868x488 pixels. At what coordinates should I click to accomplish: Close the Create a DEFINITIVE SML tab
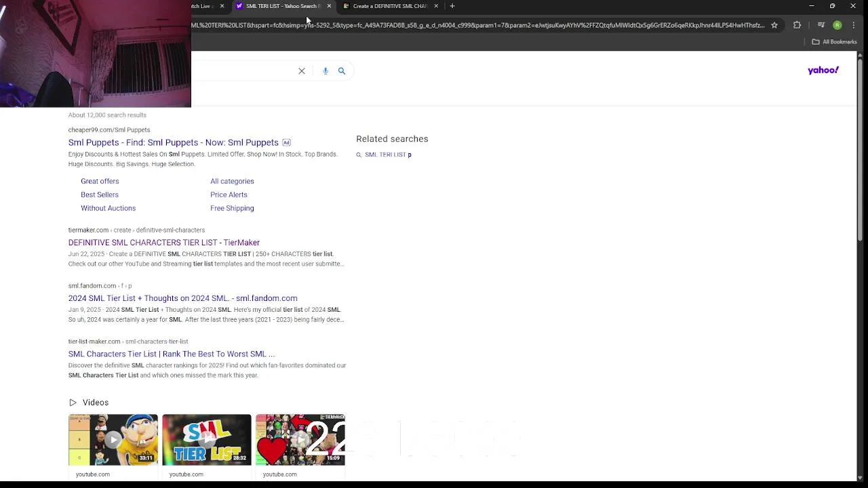click(436, 6)
